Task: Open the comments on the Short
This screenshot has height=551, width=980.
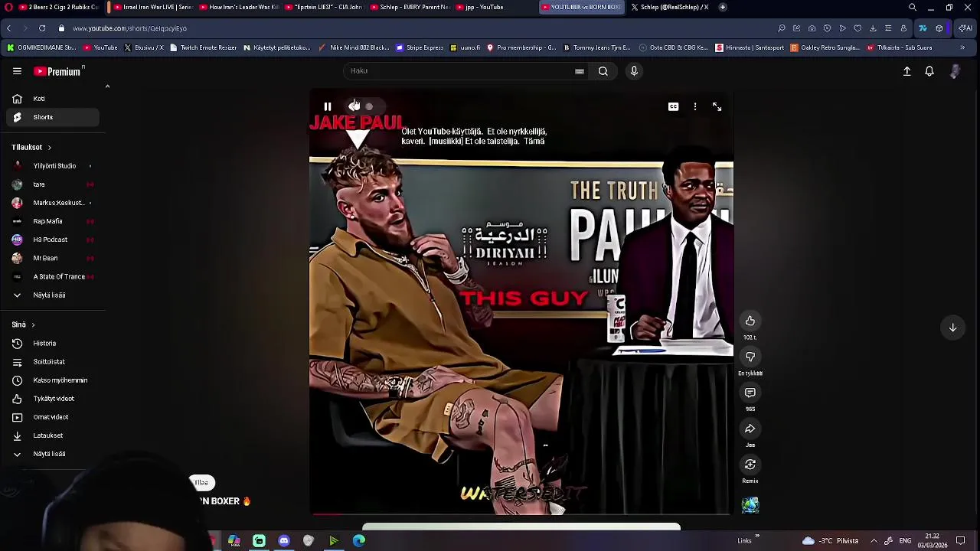Action: [x=750, y=393]
